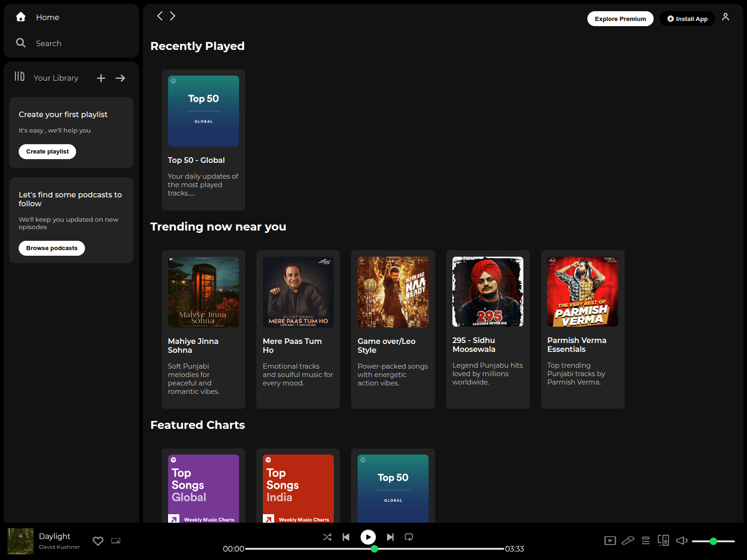Click the song progress slider
This screenshot has width=747, height=560.
(x=374, y=549)
